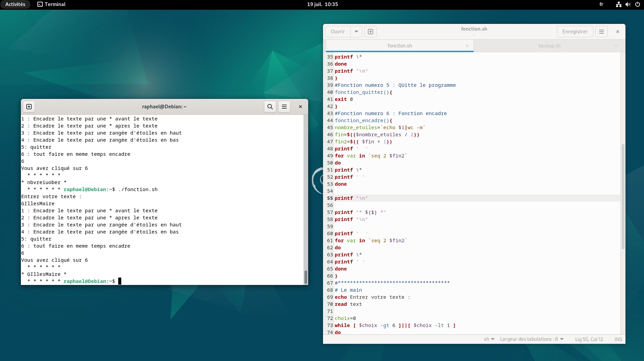Open the gedit hamburger menu
644x361 pixels.
pos(601,32)
